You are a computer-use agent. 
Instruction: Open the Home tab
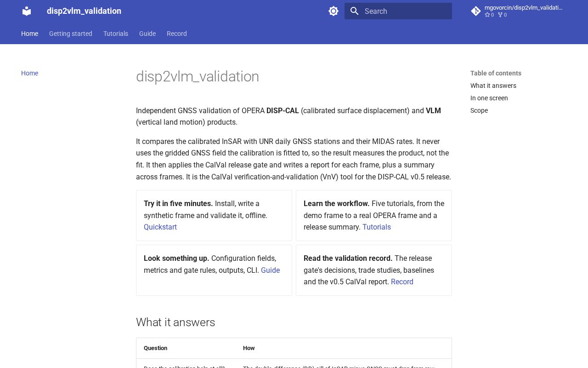29,34
